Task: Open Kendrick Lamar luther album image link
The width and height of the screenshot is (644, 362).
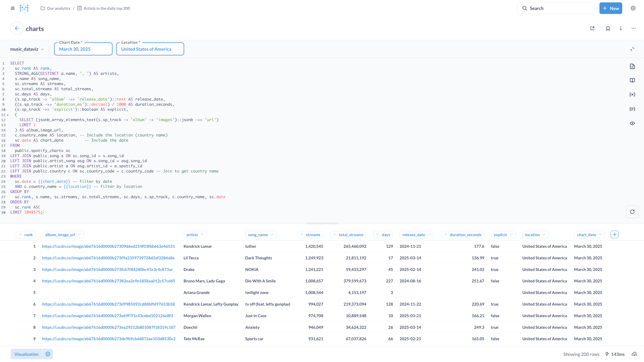Action: point(108,246)
